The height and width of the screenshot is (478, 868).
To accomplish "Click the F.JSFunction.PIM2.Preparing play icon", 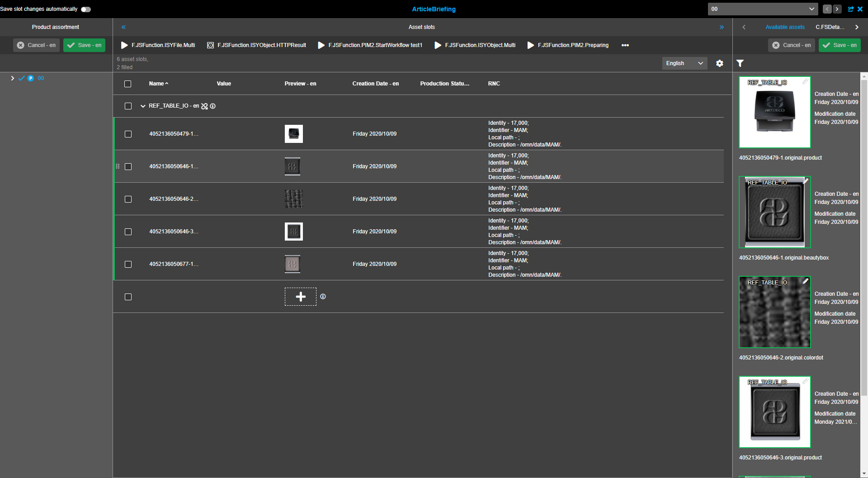I will pos(530,45).
